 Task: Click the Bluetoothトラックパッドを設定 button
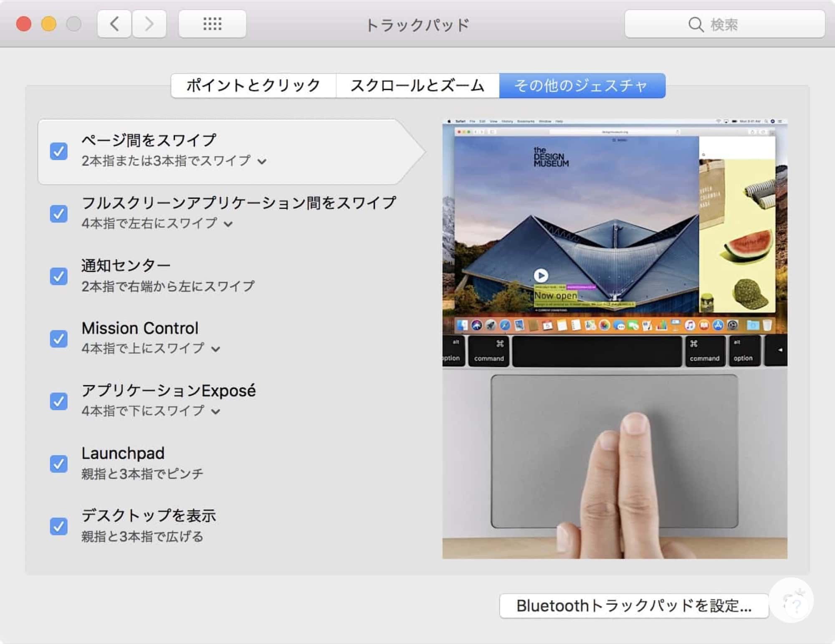click(633, 606)
